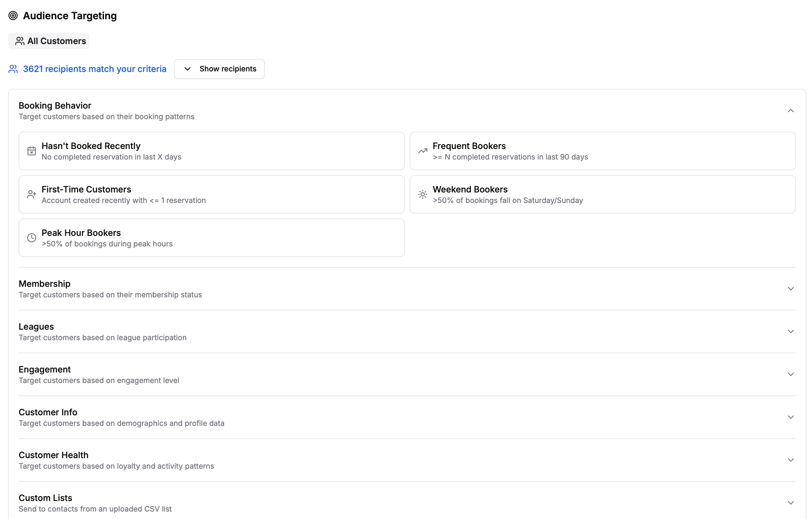Screen dimensions: 812x519
Task: Select the Frequent Bookers card
Action: (602, 151)
